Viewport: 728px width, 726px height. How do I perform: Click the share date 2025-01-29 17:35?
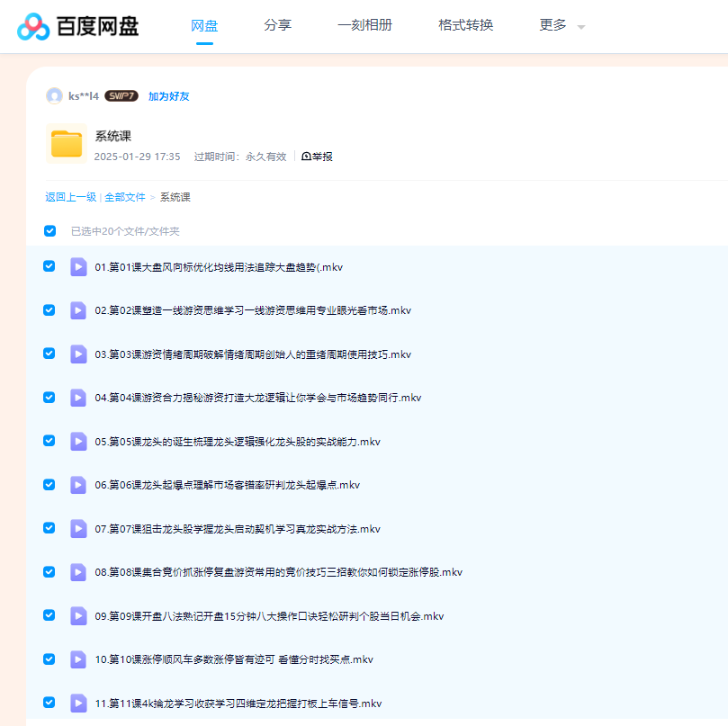click(x=137, y=157)
